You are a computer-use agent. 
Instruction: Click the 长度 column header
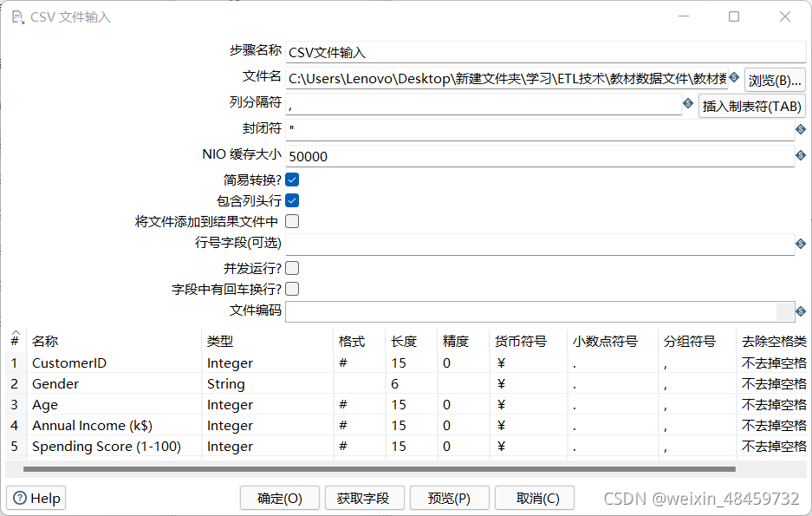(412, 342)
